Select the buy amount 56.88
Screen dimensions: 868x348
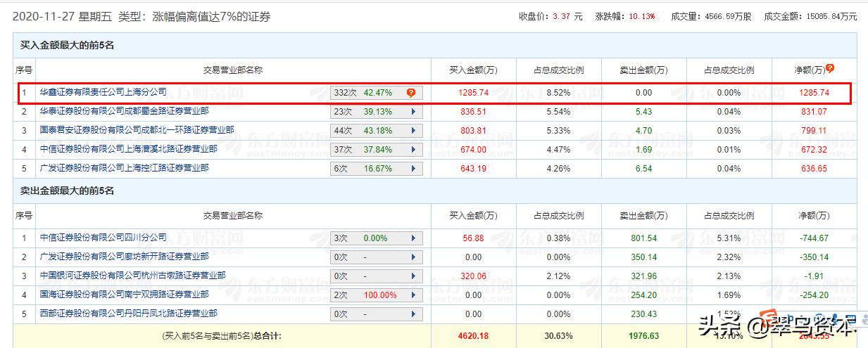(x=473, y=238)
